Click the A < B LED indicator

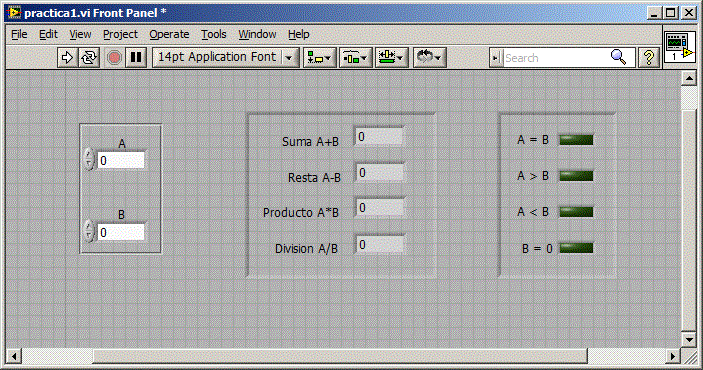pyautogui.click(x=576, y=212)
